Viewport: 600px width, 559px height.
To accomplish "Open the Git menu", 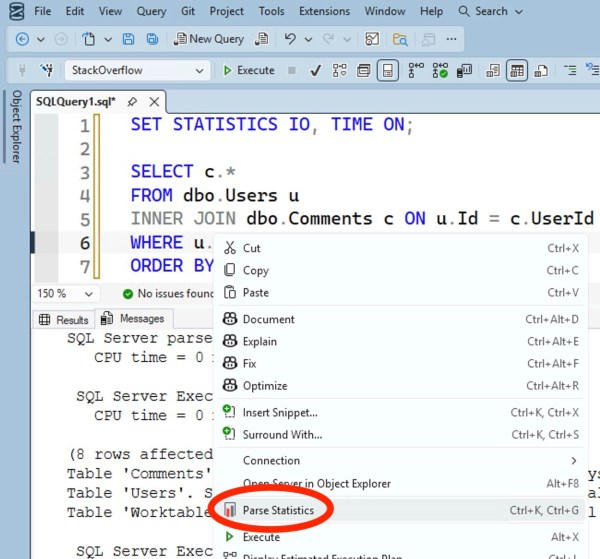I will coord(188,11).
